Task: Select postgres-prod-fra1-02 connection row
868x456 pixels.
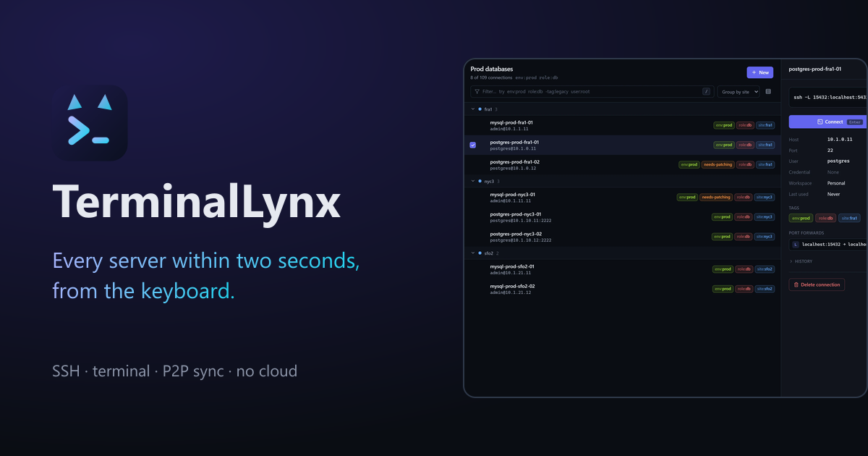Action: 622,164
